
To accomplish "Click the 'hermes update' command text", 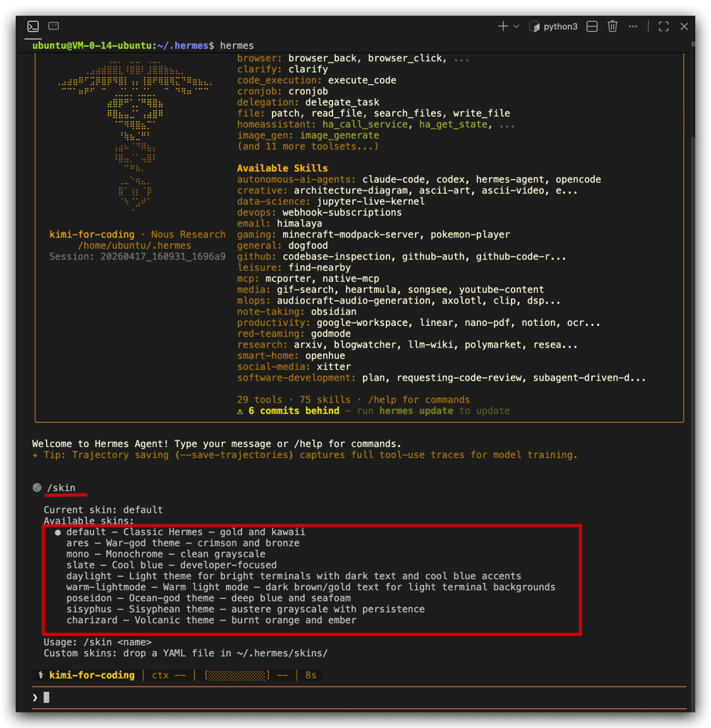I will tap(416, 411).
